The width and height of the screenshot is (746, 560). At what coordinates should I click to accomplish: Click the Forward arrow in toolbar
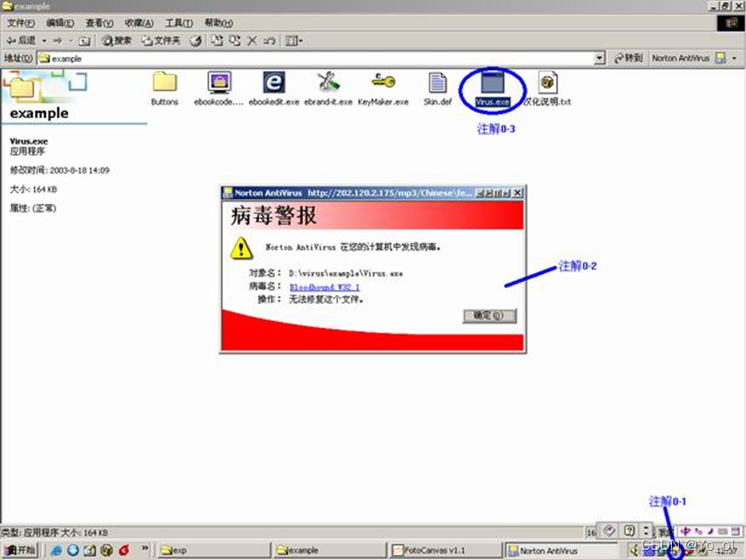coord(58,41)
